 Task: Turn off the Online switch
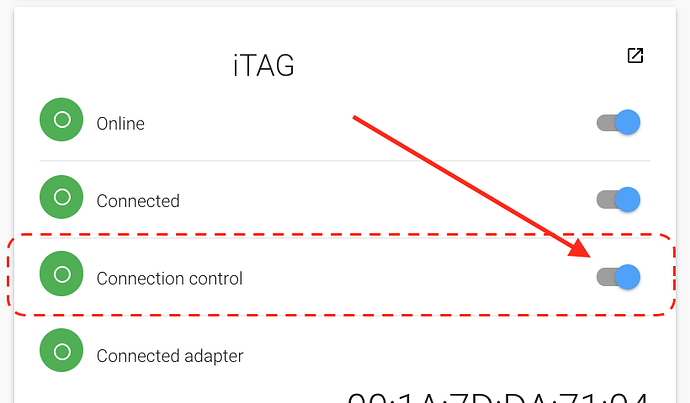(x=618, y=123)
